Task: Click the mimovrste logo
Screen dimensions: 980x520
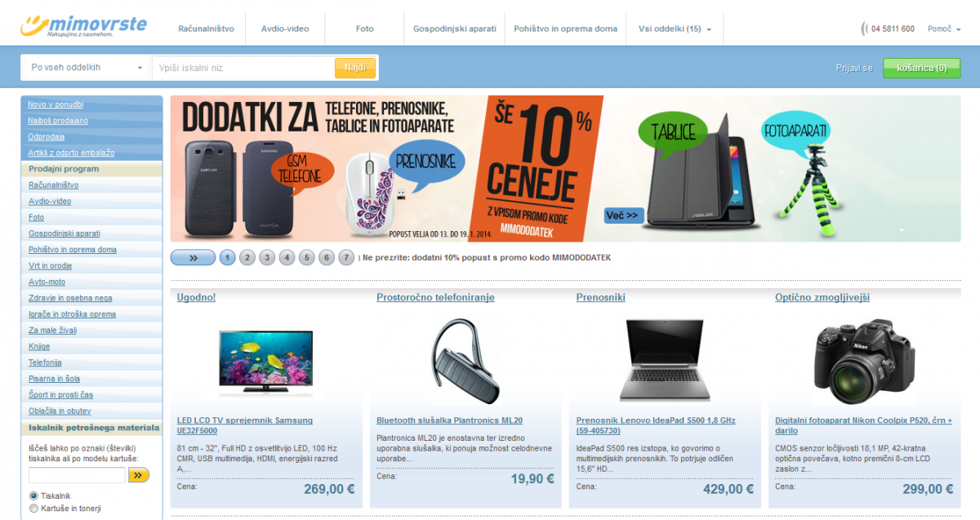Action: coord(84,26)
